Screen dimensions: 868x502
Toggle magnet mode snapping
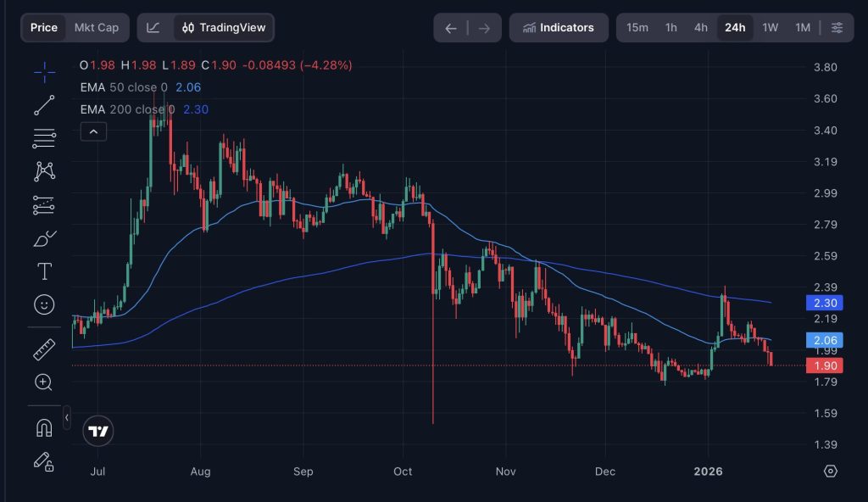tap(44, 427)
